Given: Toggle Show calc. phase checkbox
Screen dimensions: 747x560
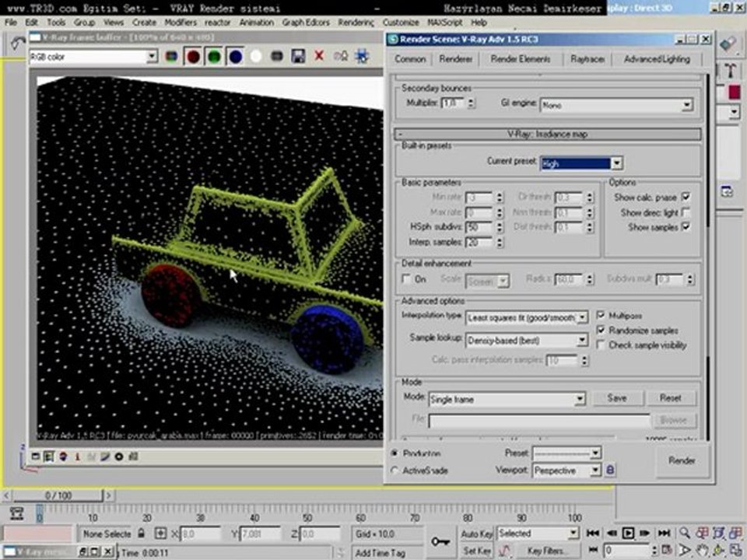Looking at the screenshot, I should [686, 197].
